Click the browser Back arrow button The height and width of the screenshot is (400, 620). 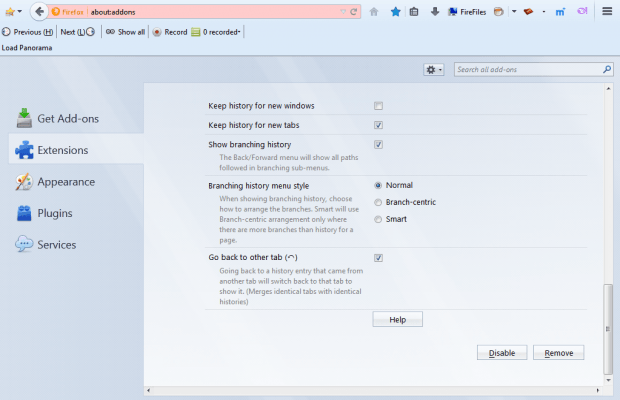point(39,12)
